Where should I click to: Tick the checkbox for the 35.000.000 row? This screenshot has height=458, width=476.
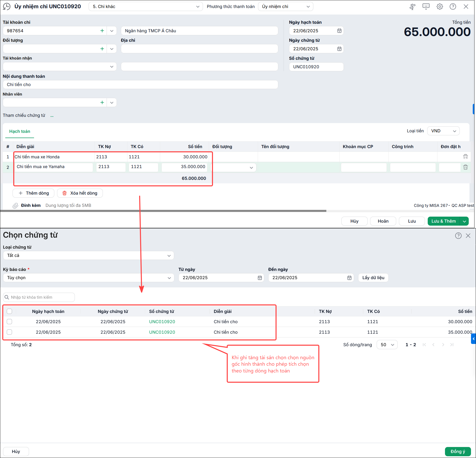10,332
